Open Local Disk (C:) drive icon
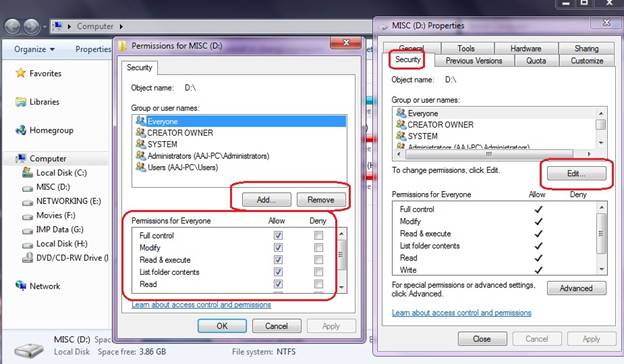Viewport: 624px width, 364px height. point(27,172)
